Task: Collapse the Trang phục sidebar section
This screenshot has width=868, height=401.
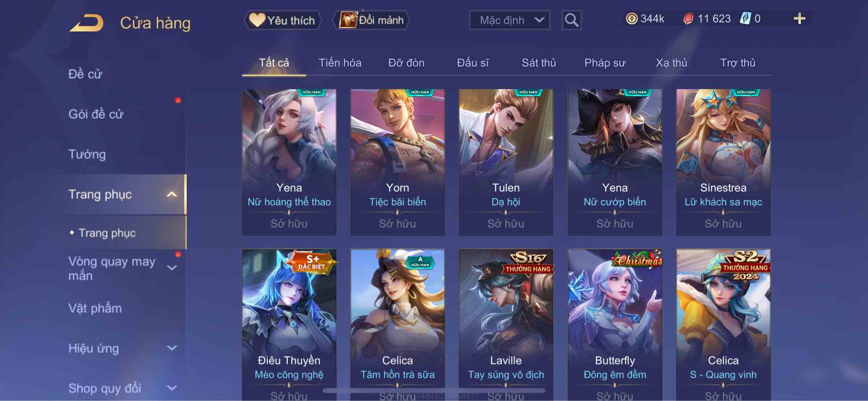Action: tap(172, 194)
